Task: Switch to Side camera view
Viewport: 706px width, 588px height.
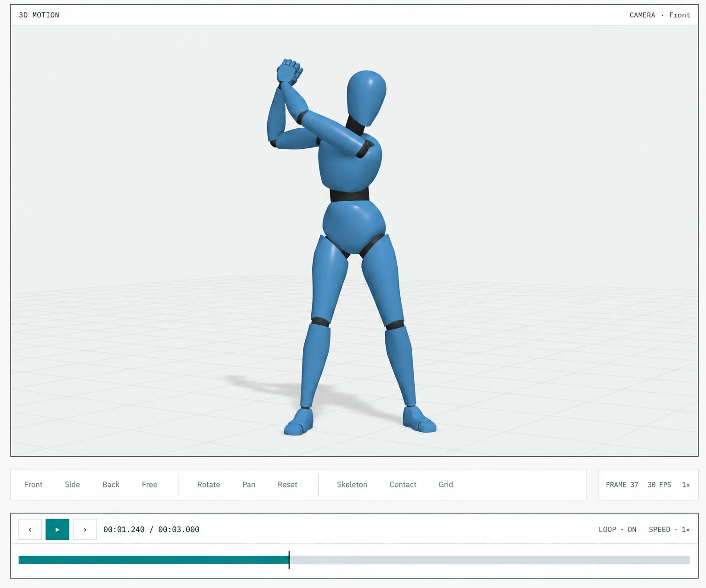Action: point(72,485)
